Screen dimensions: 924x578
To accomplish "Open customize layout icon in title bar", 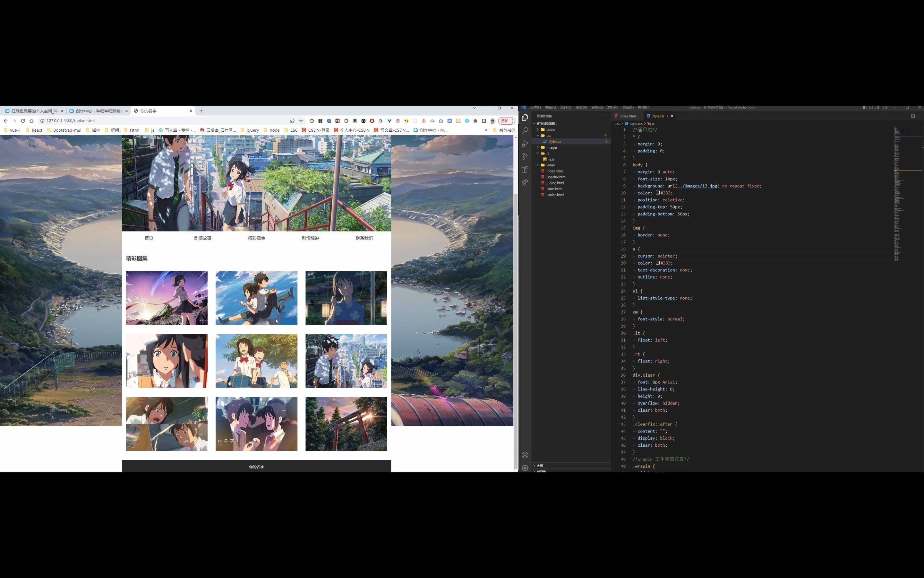I will point(885,108).
